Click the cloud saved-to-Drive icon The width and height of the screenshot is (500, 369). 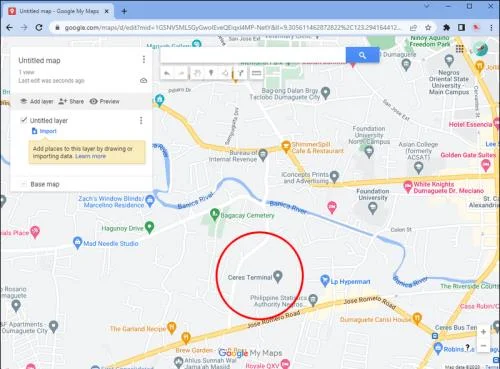[x=144, y=81]
